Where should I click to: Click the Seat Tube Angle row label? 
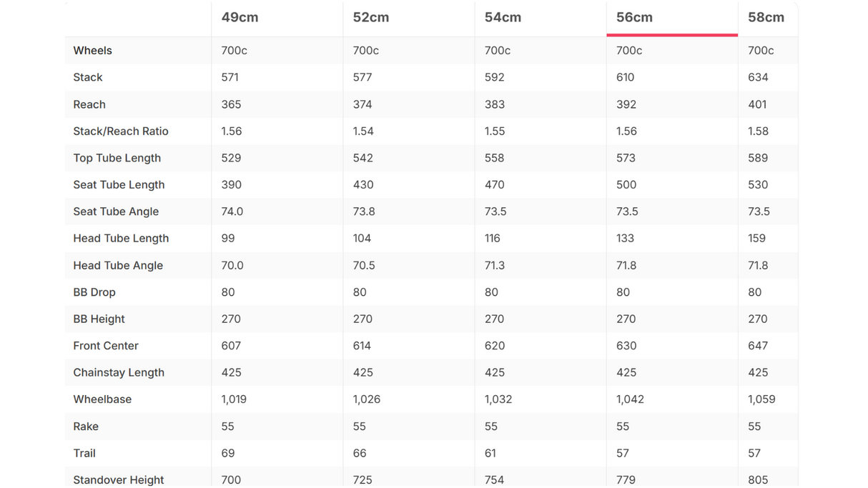click(116, 211)
